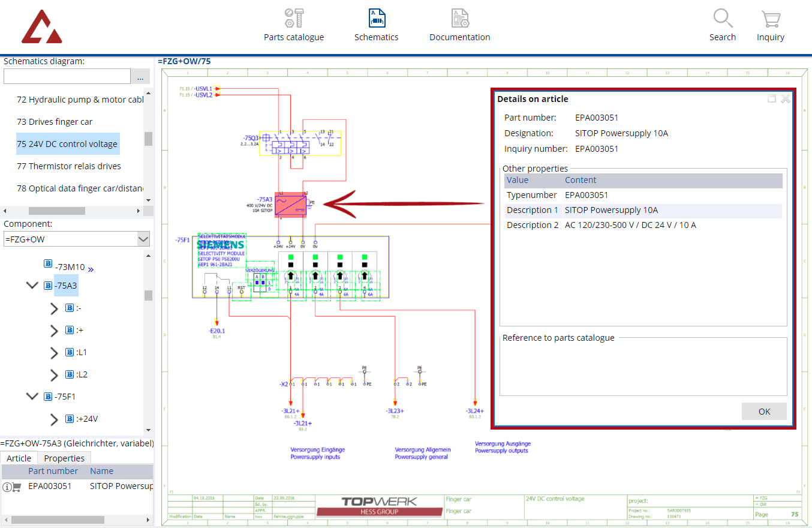Collapse the -75F1 tree node
This screenshot has height=528, width=812.
pos(32,397)
